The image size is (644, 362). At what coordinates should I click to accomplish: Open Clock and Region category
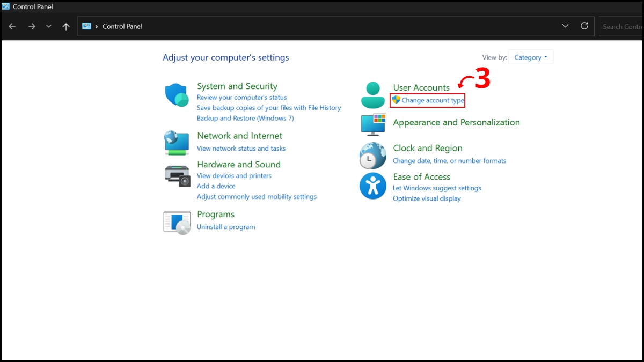pyautogui.click(x=428, y=148)
